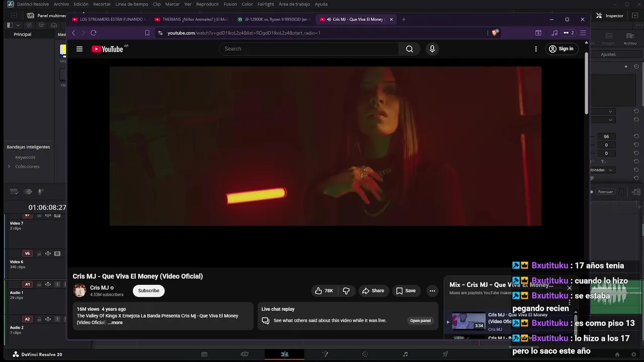Open the browser hamburger menu
This screenshot has height=362, width=644.
(583, 33)
